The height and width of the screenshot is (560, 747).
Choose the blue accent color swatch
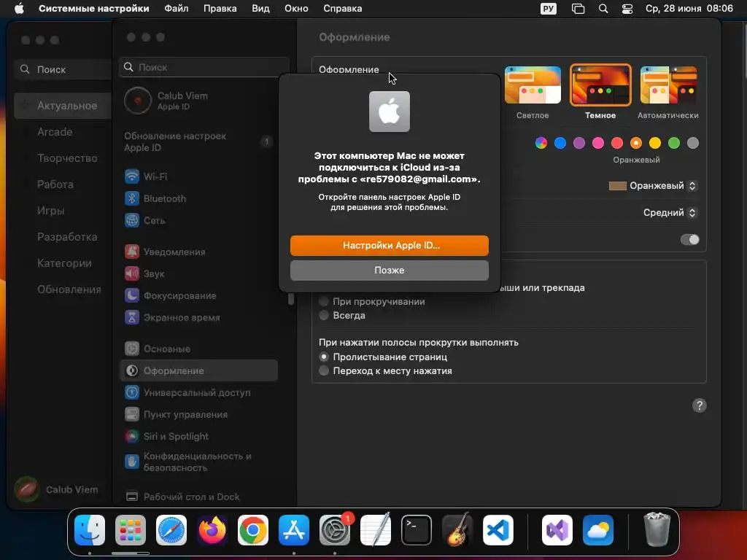pos(560,143)
